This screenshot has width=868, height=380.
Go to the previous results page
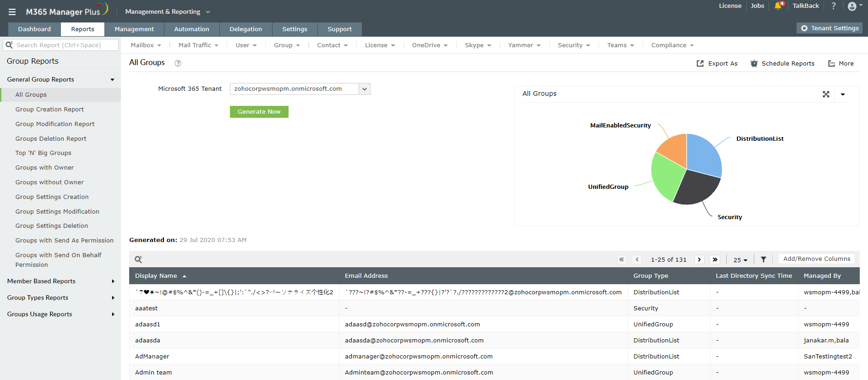pyautogui.click(x=637, y=259)
